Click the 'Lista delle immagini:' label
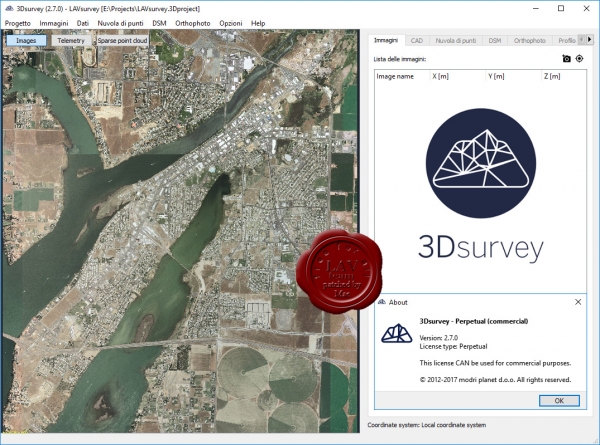600x445 pixels. pyautogui.click(x=399, y=59)
